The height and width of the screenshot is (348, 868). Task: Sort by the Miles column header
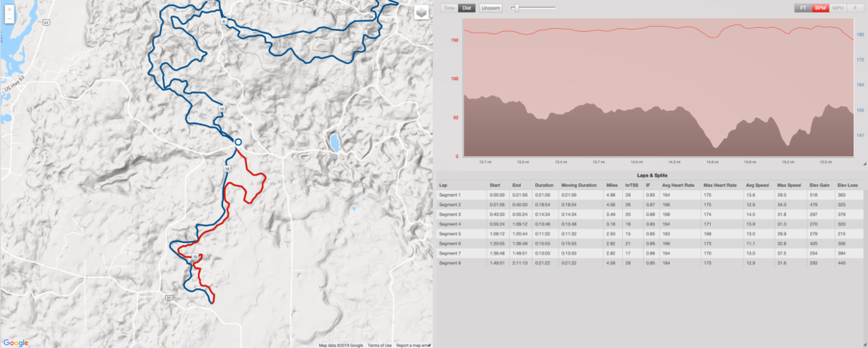(x=611, y=185)
